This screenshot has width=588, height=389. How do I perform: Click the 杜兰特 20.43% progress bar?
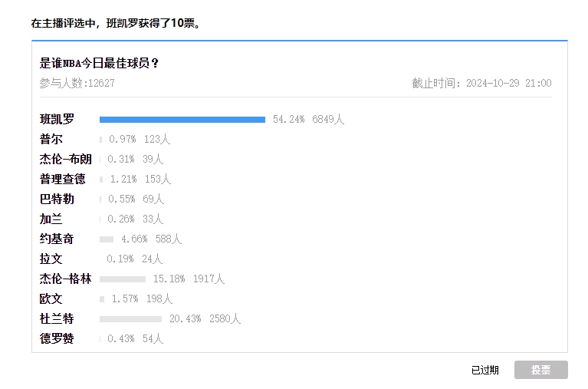click(130, 319)
